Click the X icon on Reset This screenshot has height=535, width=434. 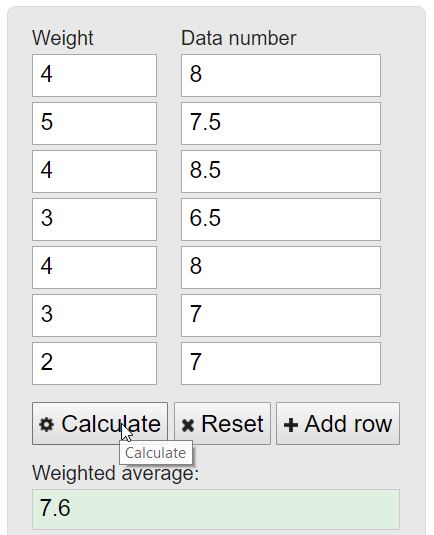188,425
